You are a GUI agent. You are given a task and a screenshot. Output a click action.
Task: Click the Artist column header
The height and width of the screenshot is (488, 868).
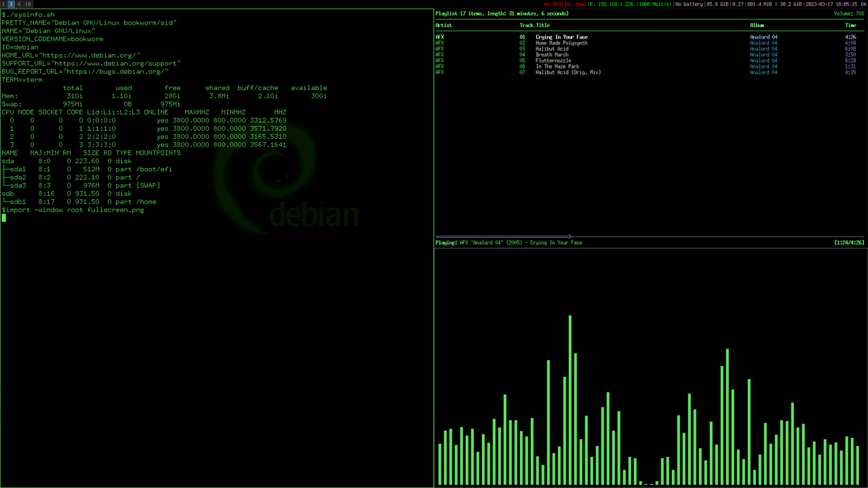(x=443, y=25)
